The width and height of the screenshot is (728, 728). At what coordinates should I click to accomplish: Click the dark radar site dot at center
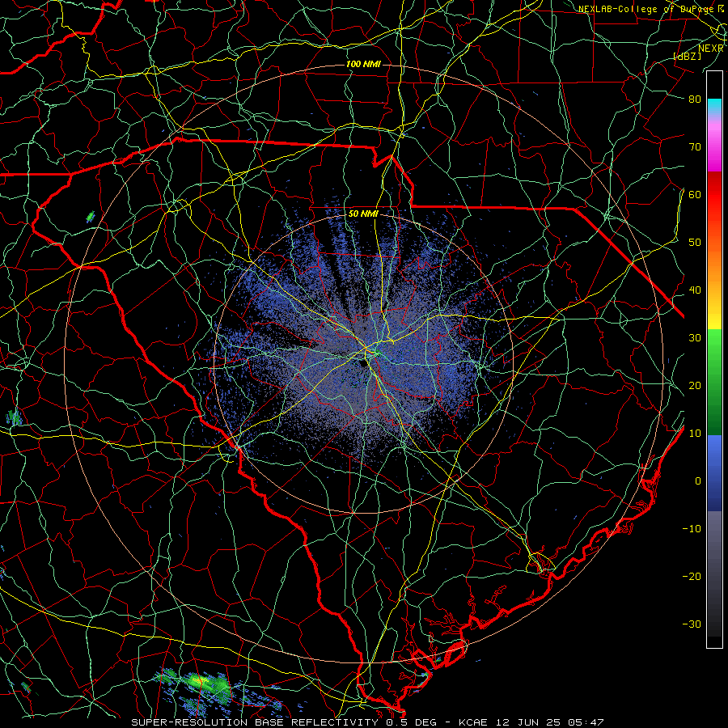362,363
